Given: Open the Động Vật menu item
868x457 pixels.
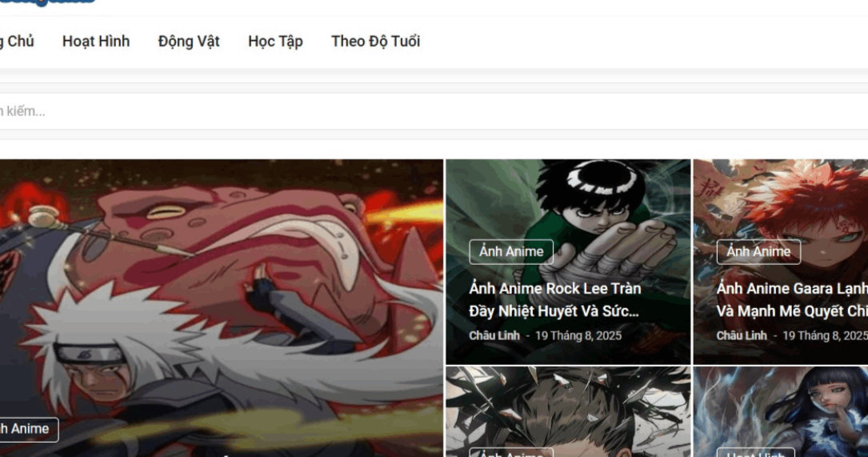Looking at the screenshot, I should [x=189, y=42].
